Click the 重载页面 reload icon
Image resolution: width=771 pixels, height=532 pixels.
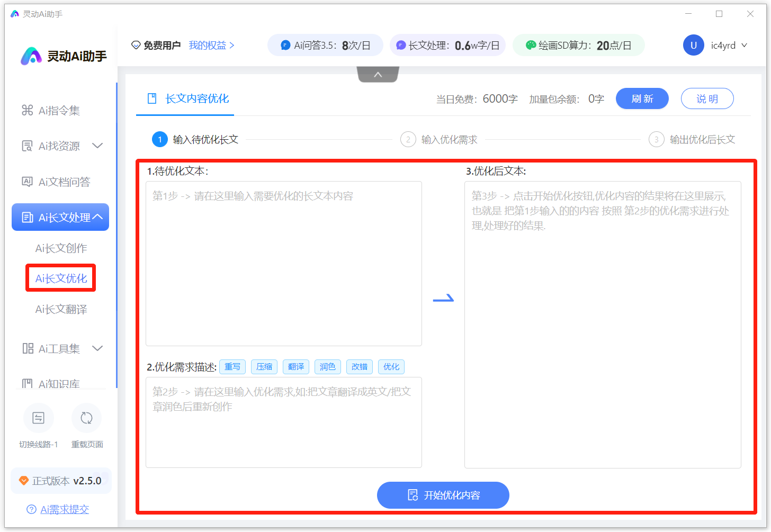tap(86, 418)
